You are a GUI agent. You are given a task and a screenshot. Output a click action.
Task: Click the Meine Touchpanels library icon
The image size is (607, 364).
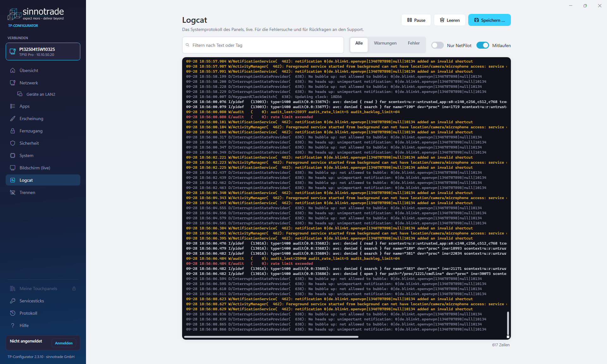tap(13, 288)
